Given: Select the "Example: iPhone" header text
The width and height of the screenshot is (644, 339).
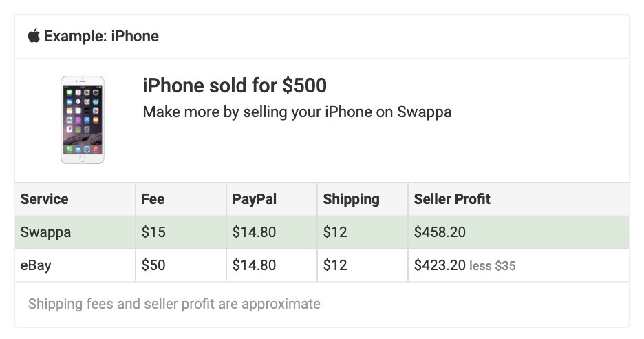Looking at the screenshot, I should (x=101, y=37).
